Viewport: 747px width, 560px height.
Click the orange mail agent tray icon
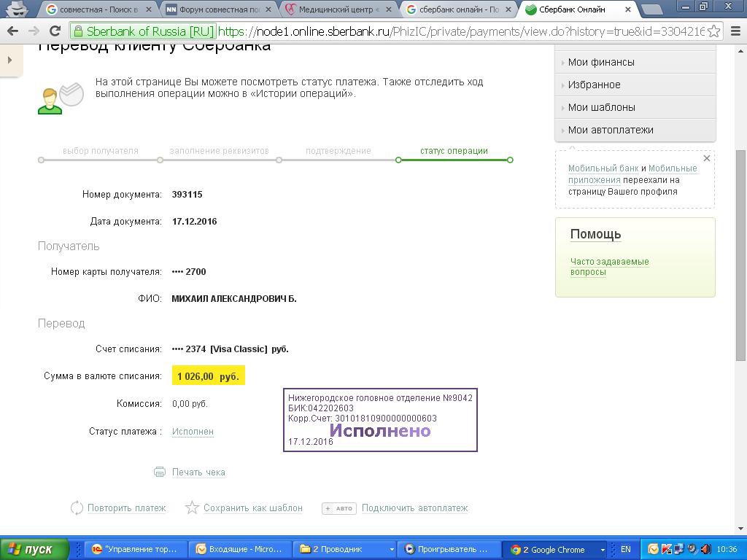(654, 549)
